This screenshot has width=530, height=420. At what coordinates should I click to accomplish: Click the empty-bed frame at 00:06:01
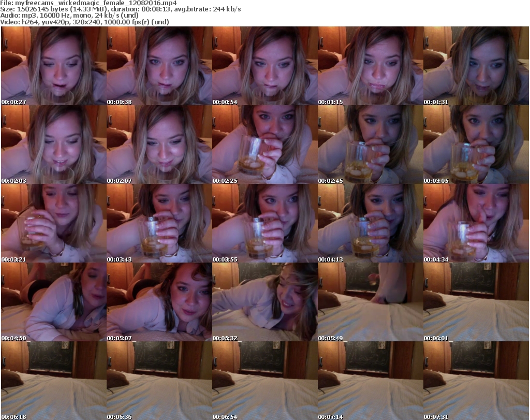tap(476, 302)
